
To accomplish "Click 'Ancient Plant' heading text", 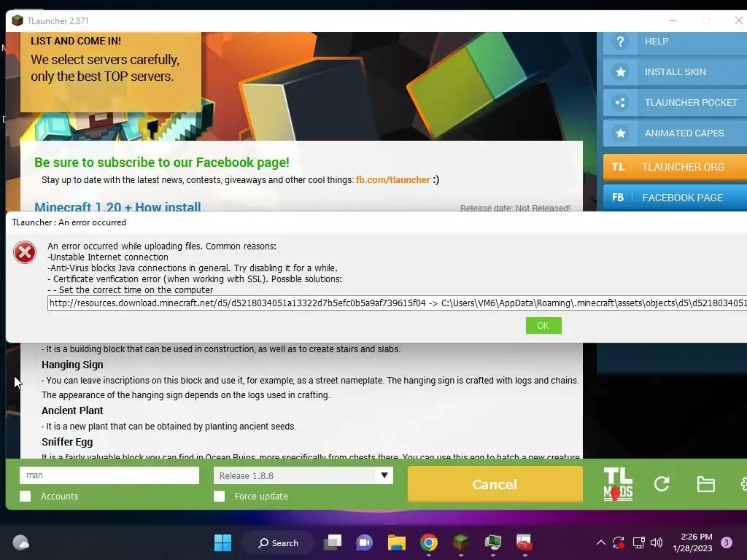I will (x=72, y=411).
